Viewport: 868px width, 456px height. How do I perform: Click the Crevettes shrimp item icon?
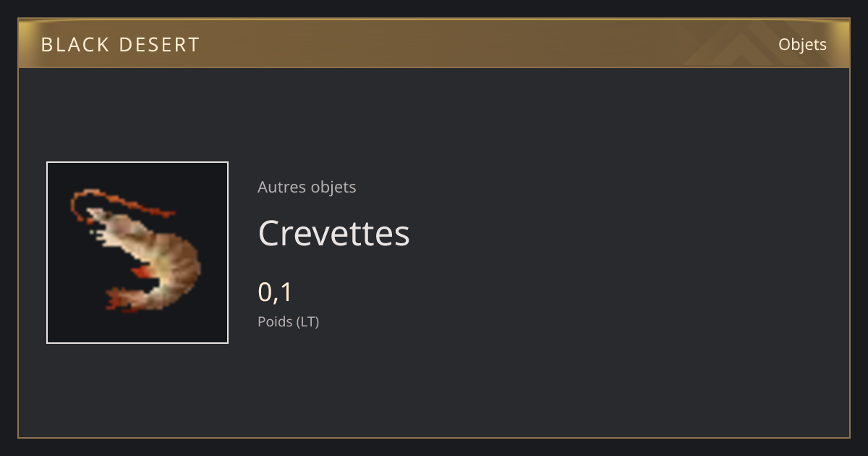tap(137, 253)
